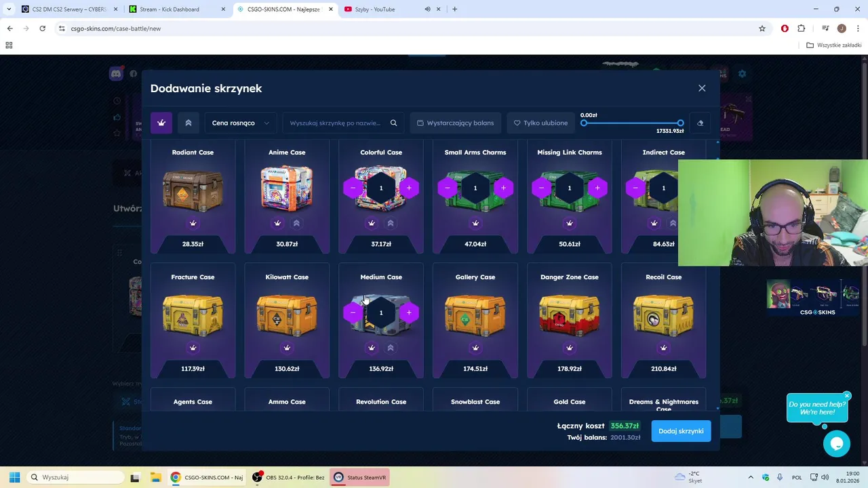Screen dimensions: 868x488
Task: Click the double-chevron icon under Anime Case
Action: 296,223
